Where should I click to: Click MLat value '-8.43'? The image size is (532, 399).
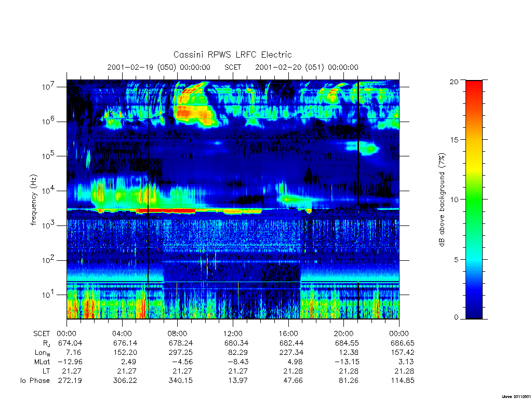point(238,362)
